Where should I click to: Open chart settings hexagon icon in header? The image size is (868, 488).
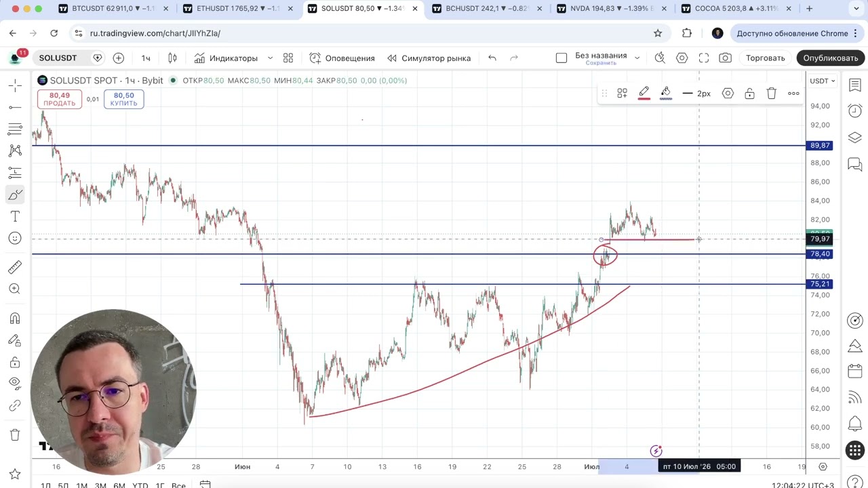click(x=682, y=58)
